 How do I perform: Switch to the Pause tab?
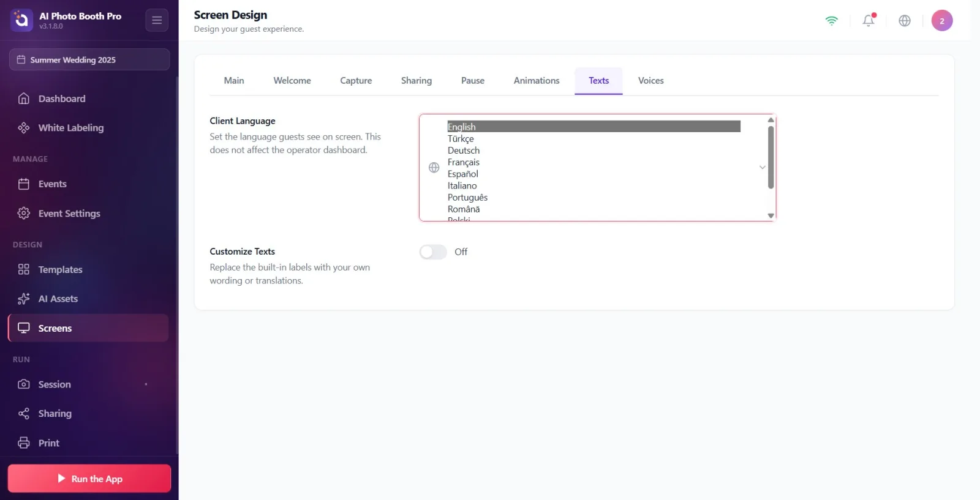[x=473, y=81]
